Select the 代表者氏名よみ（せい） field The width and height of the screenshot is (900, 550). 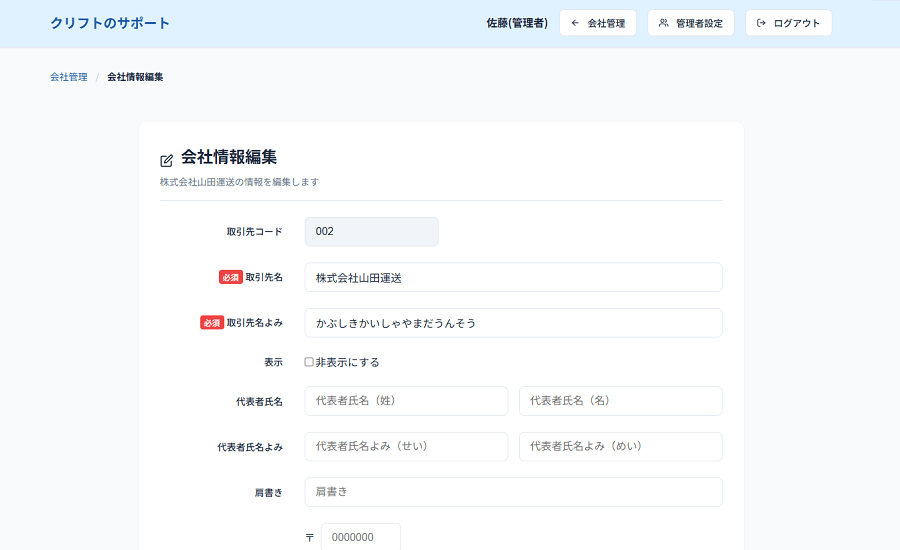[x=406, y=447]
